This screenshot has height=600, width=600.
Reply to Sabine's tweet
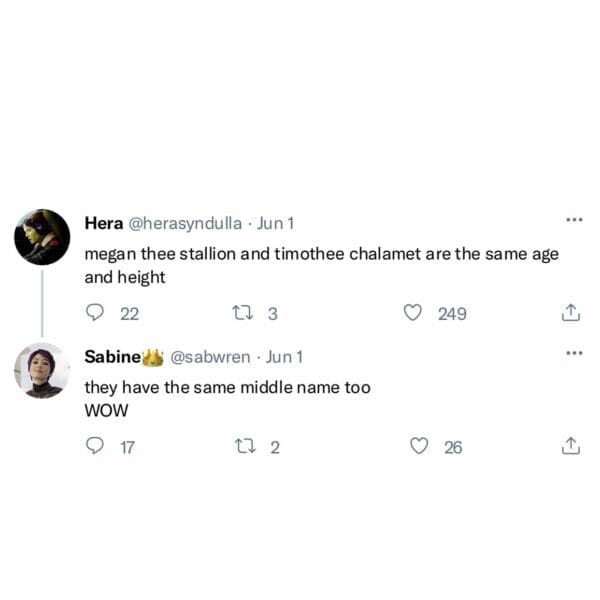coord(96,446)
